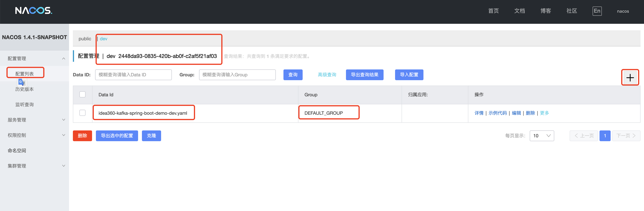Click the 导入配置 button
Viewport: 644px width, 211px height.
point(409,75)
